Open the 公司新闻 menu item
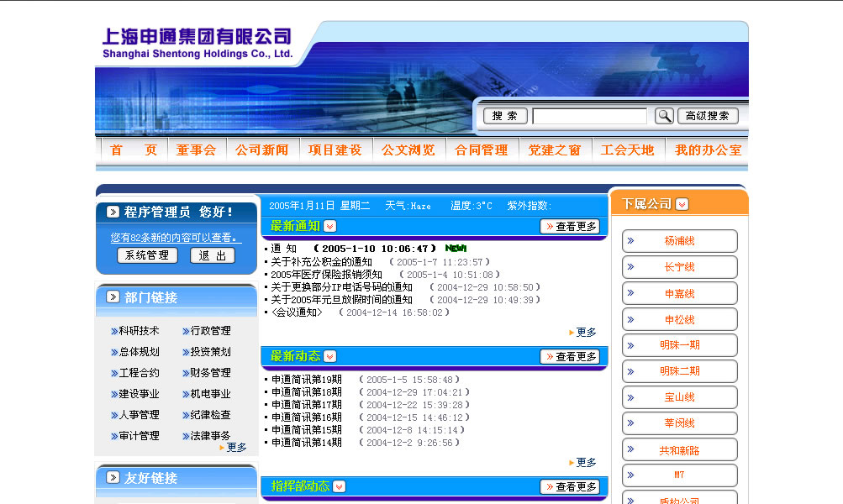Screen dimensions: 843x504 [262, 150]
